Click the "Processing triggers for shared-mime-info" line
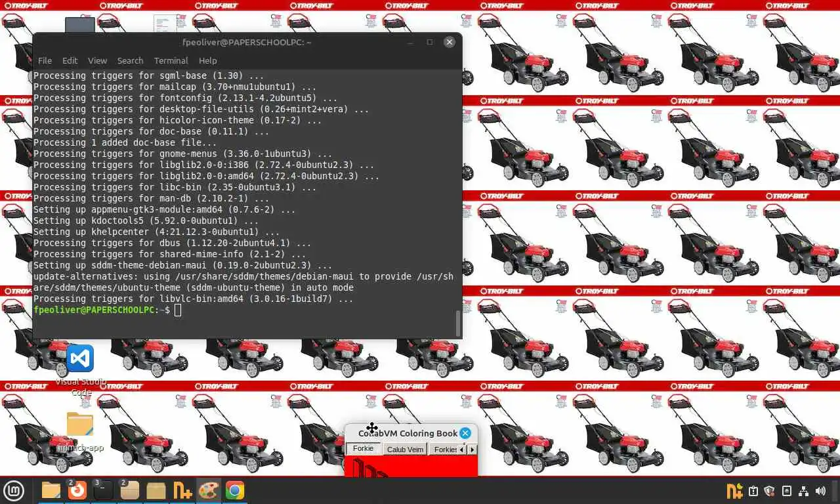 click(170, 254)
